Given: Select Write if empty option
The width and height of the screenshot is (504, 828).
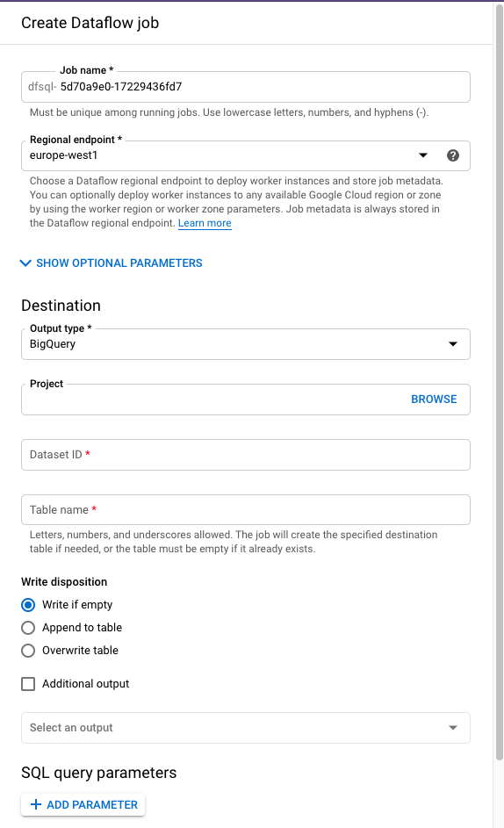Looking at the screenshot, I should 28,605.
